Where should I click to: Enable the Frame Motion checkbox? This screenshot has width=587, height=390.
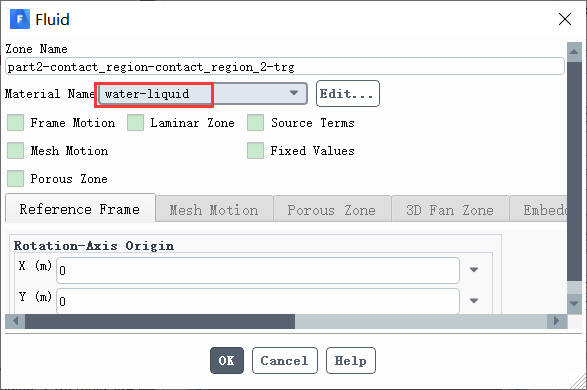click(16, 123)
